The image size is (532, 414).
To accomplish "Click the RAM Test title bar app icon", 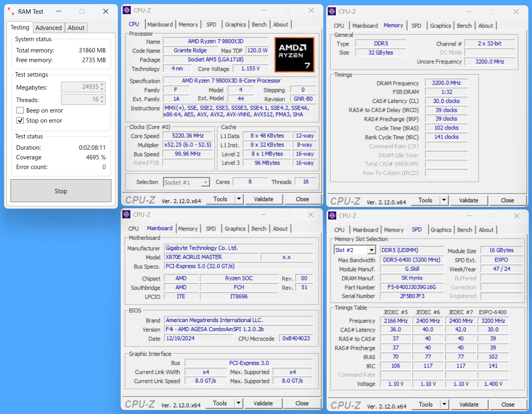I will coord(11,11).
